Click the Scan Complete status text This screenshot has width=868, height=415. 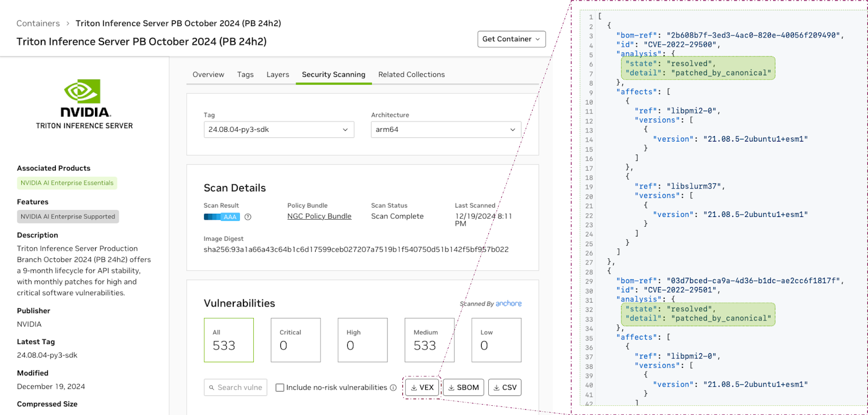397,216
